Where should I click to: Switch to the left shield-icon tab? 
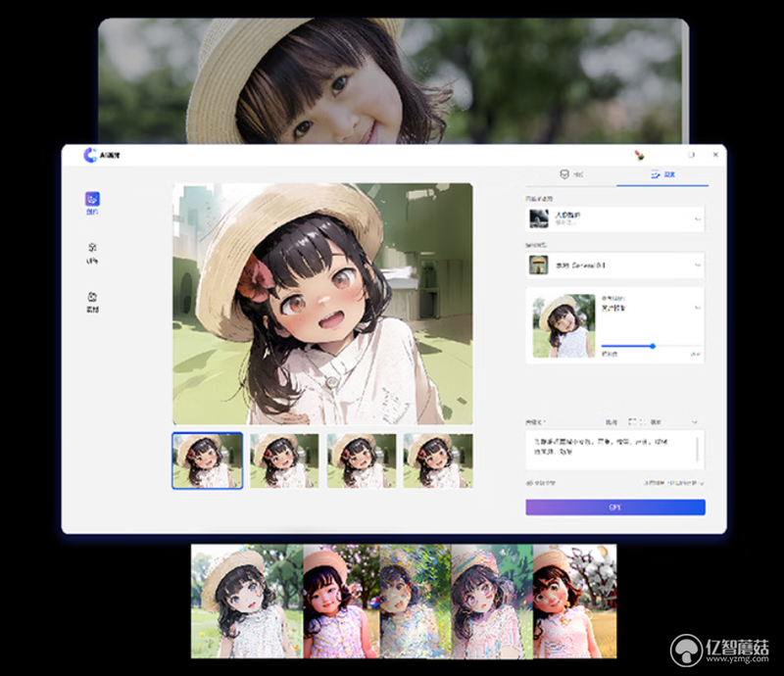tap(571, 174)
